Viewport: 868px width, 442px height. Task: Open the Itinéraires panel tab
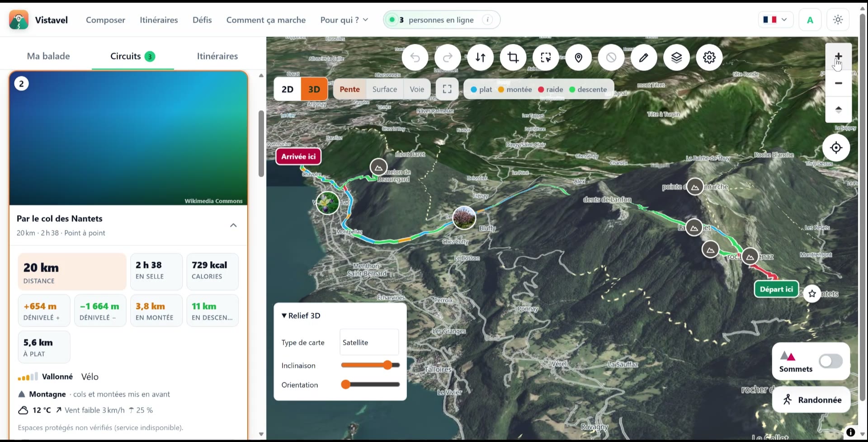[217, 56]
